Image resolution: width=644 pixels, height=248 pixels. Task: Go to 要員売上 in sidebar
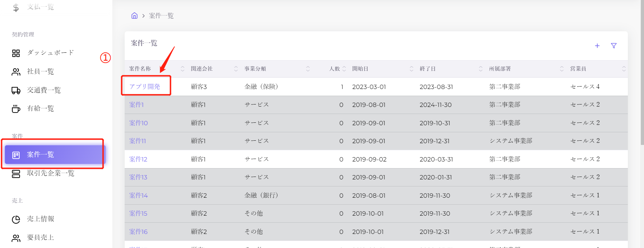(40, 238)
